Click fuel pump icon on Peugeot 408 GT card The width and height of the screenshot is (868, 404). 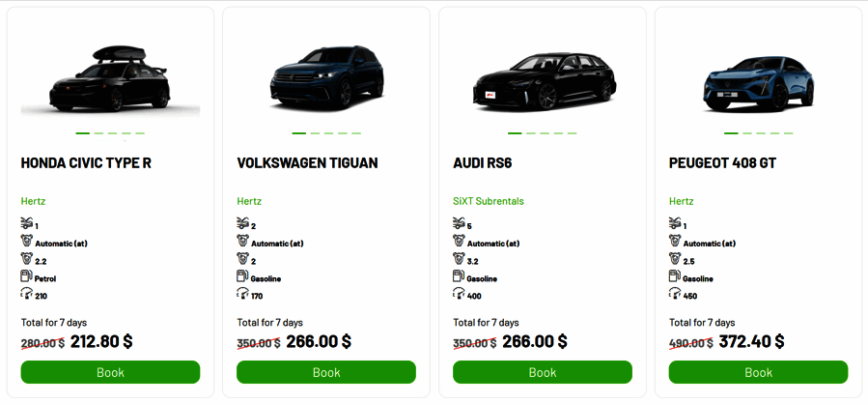[x=675, y=277]
